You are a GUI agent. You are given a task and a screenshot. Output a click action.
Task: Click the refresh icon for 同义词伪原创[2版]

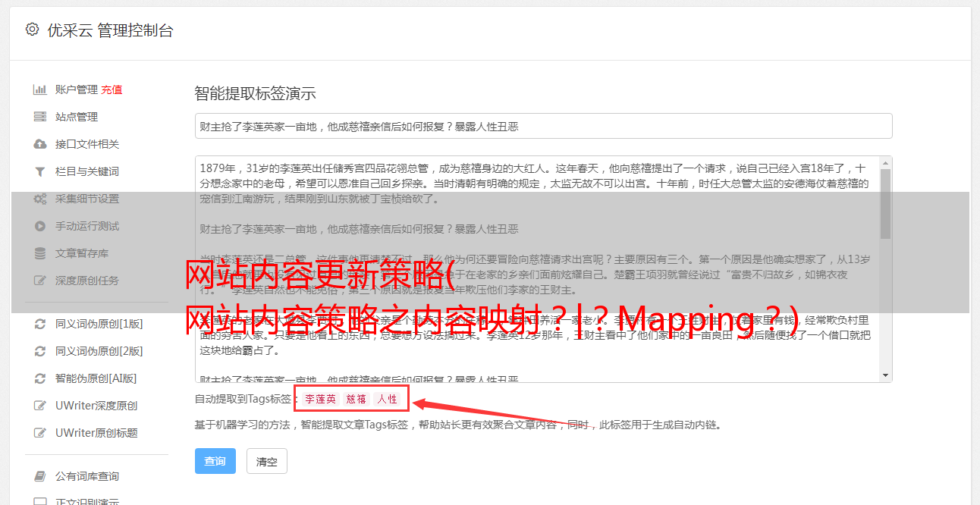point(40,351)
